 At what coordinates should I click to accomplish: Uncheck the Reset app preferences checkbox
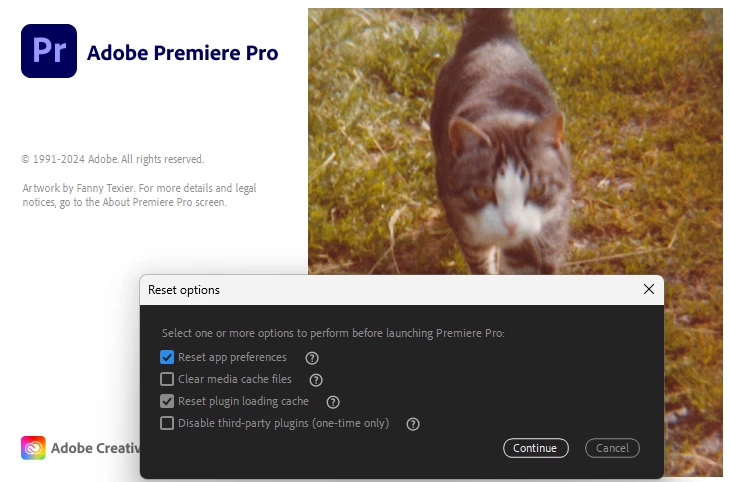click(167, 357)
